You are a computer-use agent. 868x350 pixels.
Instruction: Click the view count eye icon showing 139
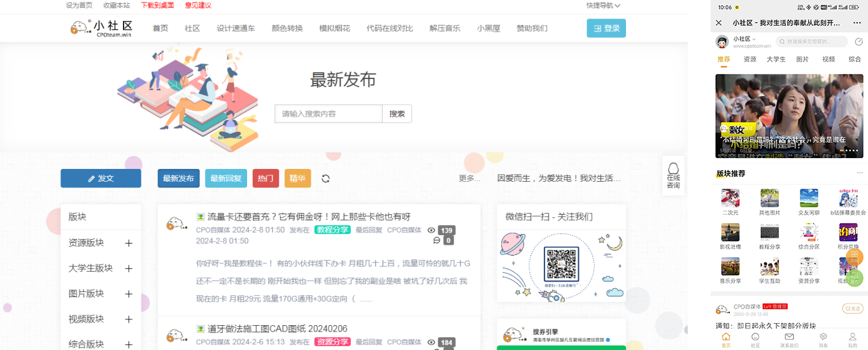click(431, 230)
